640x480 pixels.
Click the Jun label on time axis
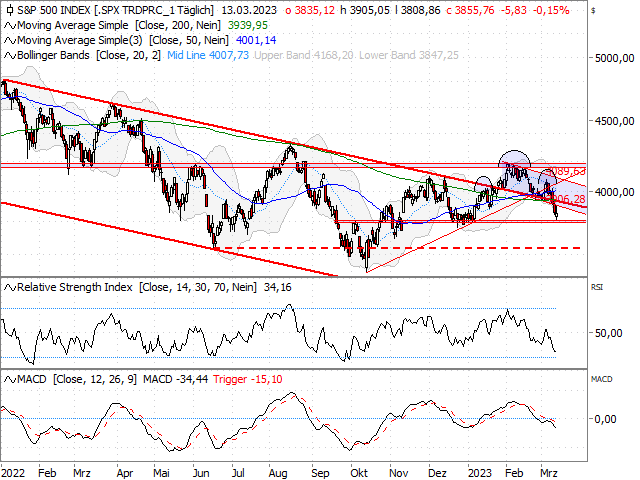(201, 473)
